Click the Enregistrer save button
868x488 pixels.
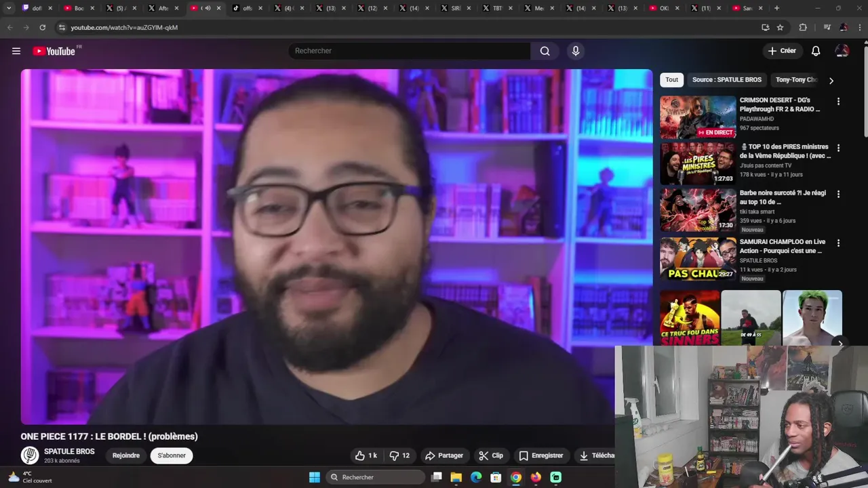tap(541, 455)
